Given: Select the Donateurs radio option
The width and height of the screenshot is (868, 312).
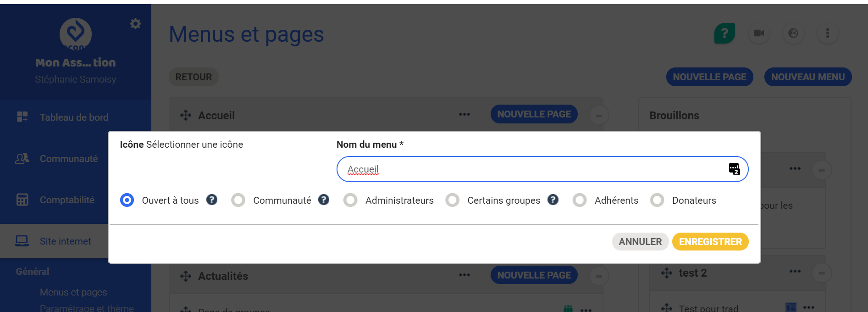Looking at the screenshot, I should [x=657, y=200].
